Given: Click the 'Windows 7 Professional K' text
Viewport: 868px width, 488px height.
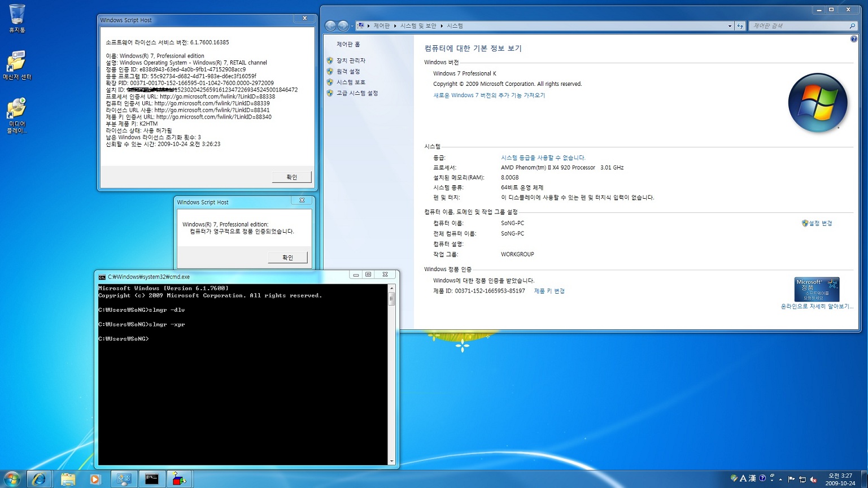Looking at the screenshot, I should pos(465,73).
